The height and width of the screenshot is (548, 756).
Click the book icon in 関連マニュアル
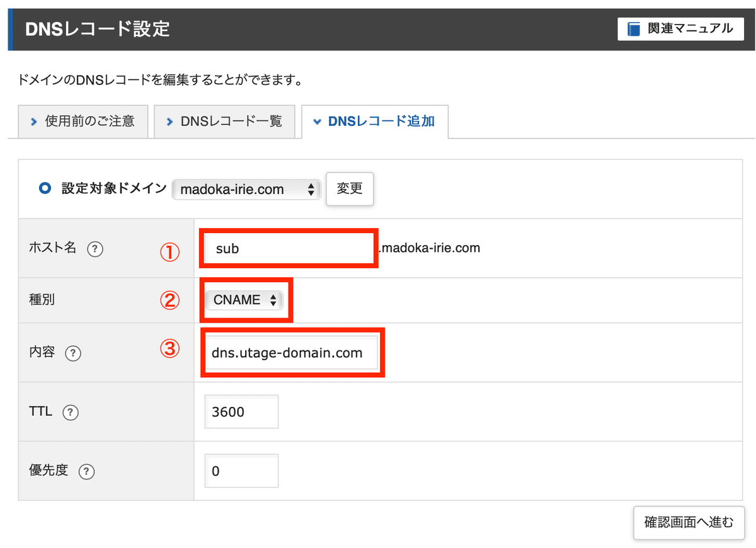point(633,29)
